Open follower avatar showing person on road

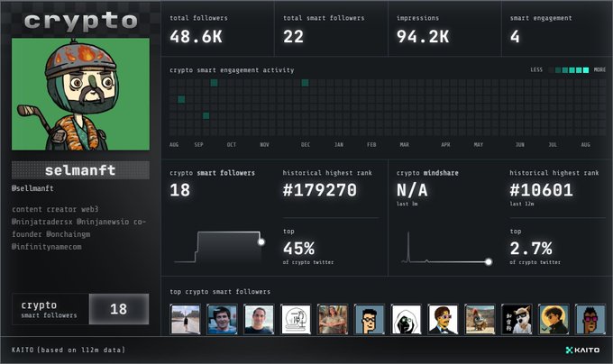coord(186,320)
